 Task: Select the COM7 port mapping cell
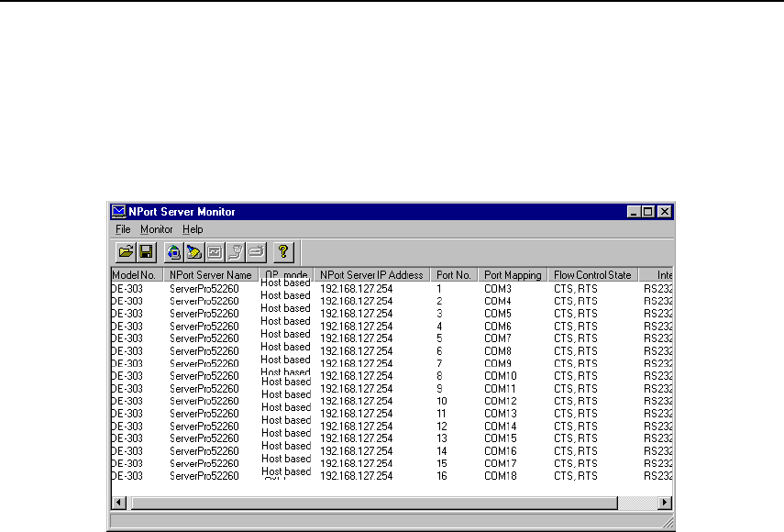498,338
